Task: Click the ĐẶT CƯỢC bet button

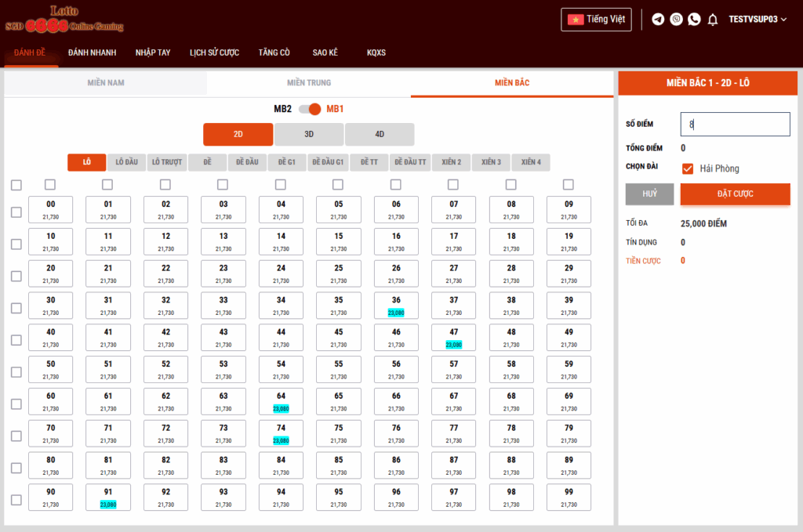Action: [x=735, y=194]
